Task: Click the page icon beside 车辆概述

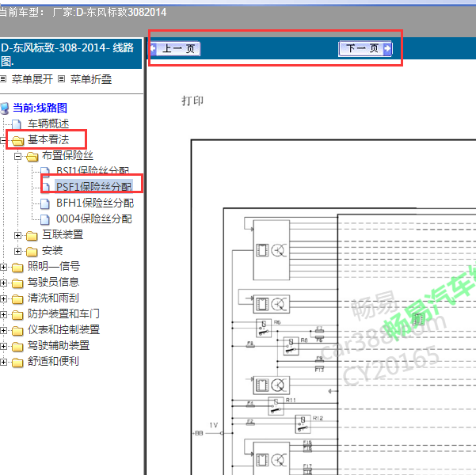Action: [x=17, y=124]
